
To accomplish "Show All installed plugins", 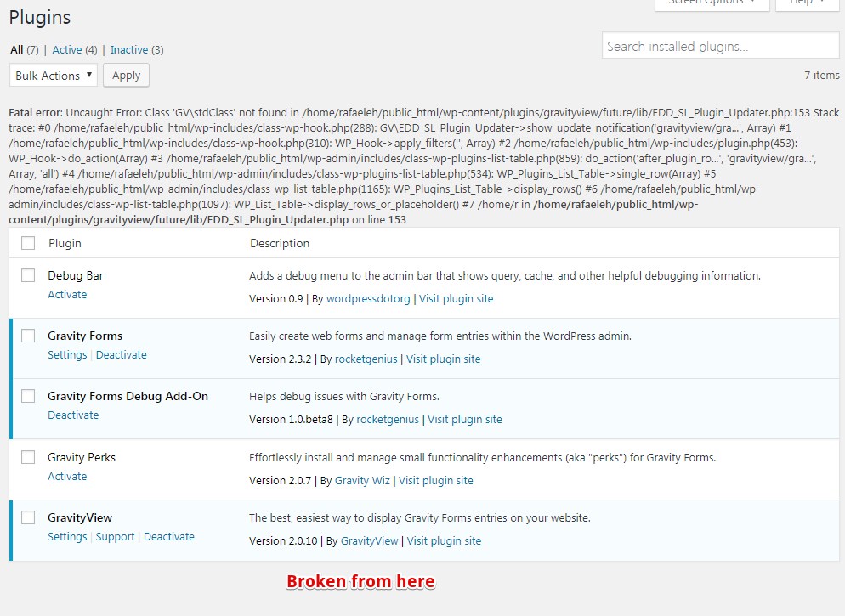I will (x=15, y=49).
